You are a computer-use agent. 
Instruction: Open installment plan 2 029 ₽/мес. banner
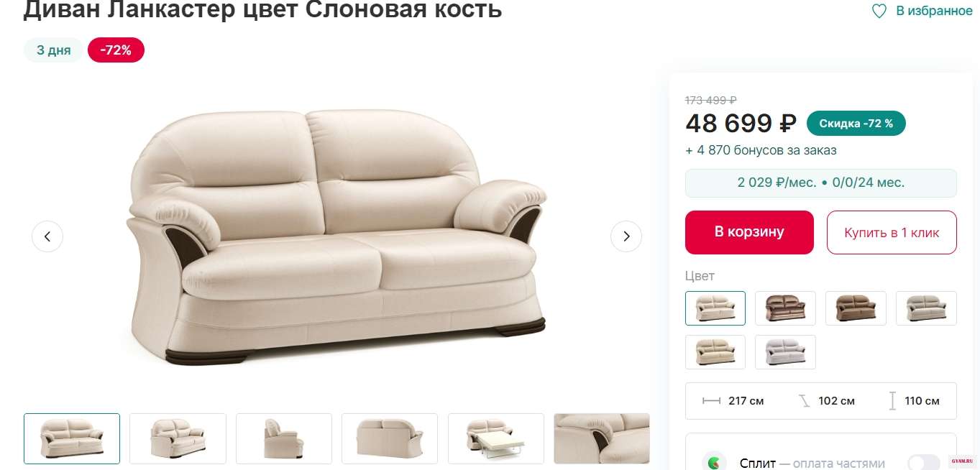pyautogui.click(x=821, y=183)
